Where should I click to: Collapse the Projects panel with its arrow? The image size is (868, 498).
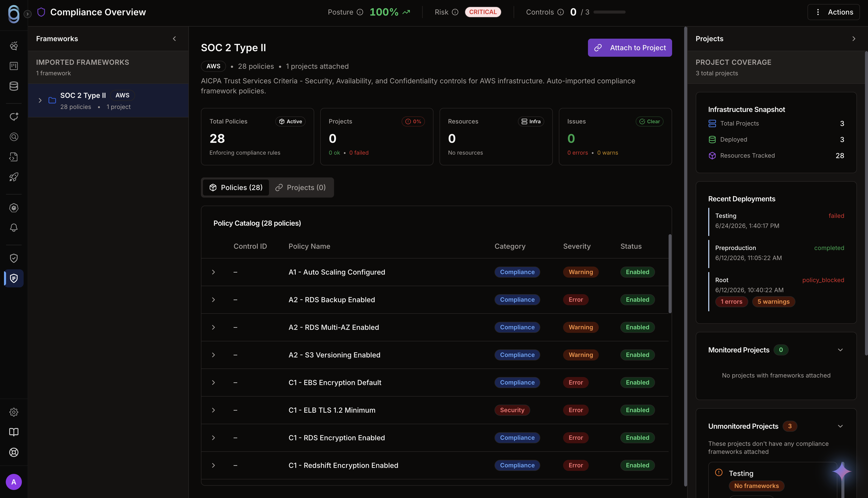(x=854, y=39)
